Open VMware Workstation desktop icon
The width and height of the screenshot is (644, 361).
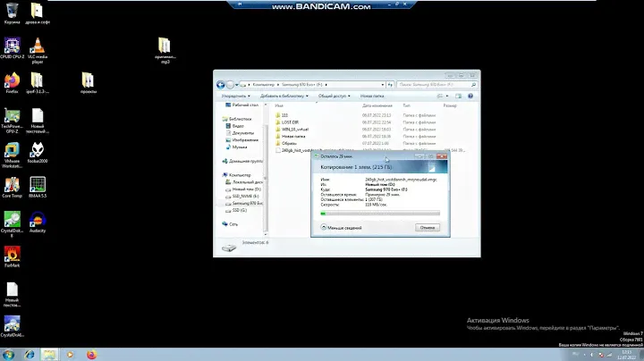(12, 154)
